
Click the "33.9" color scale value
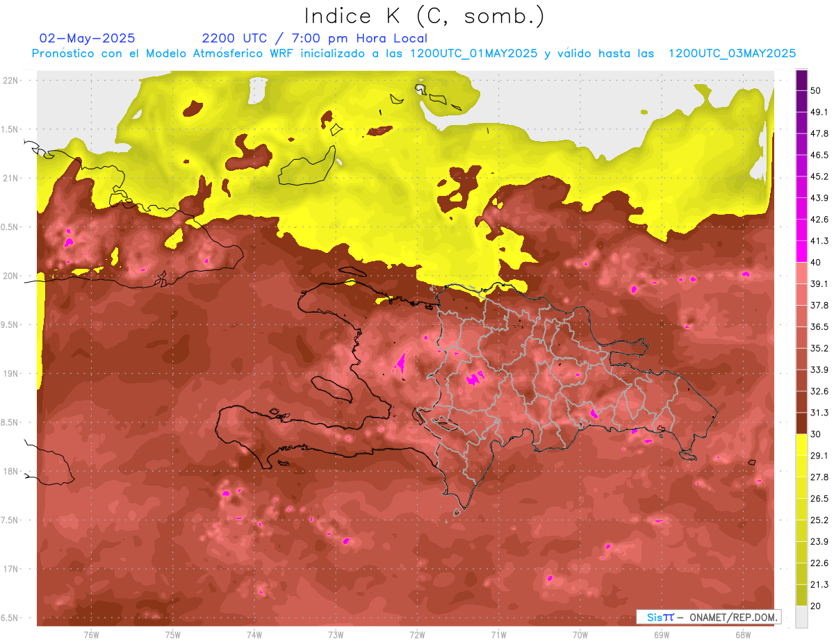click(x=819, y=370)
